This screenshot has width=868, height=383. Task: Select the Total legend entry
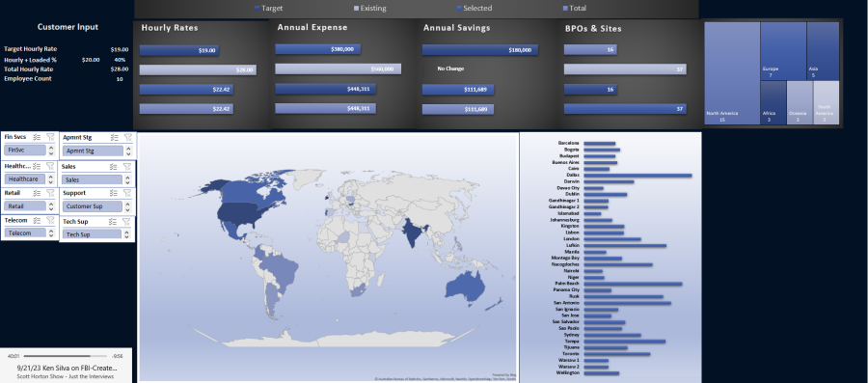(574, 9)
